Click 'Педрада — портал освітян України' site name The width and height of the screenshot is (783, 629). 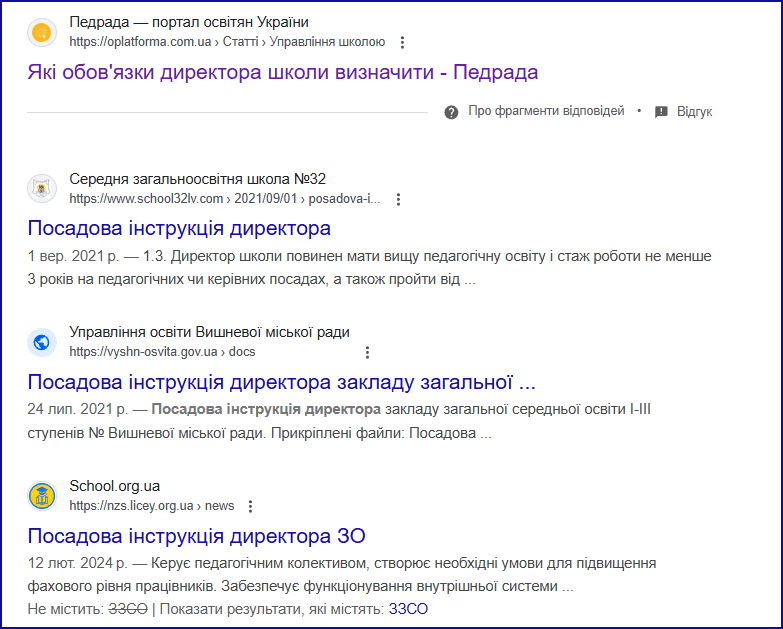(x=189, y=22)
